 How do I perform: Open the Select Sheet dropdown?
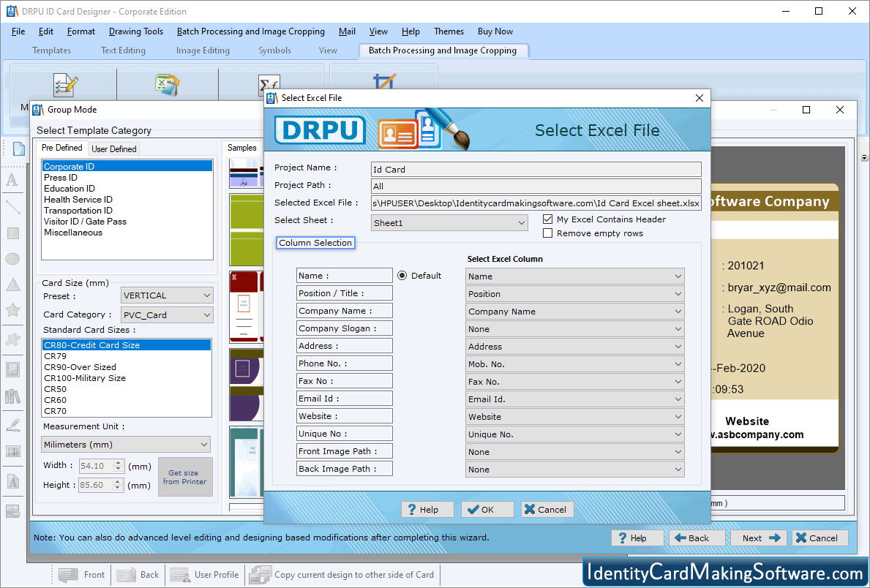click(449, 223)
